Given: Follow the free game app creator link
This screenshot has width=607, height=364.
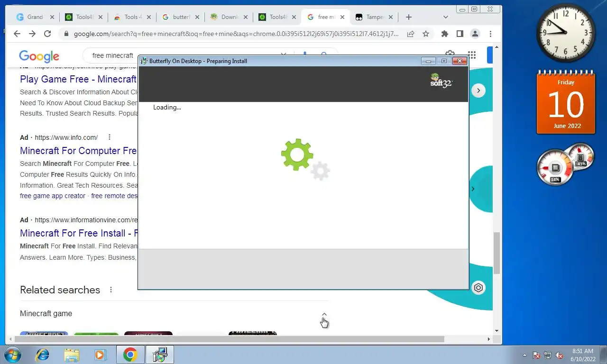Looking at the screenshot, I should (x=53, y=196).
